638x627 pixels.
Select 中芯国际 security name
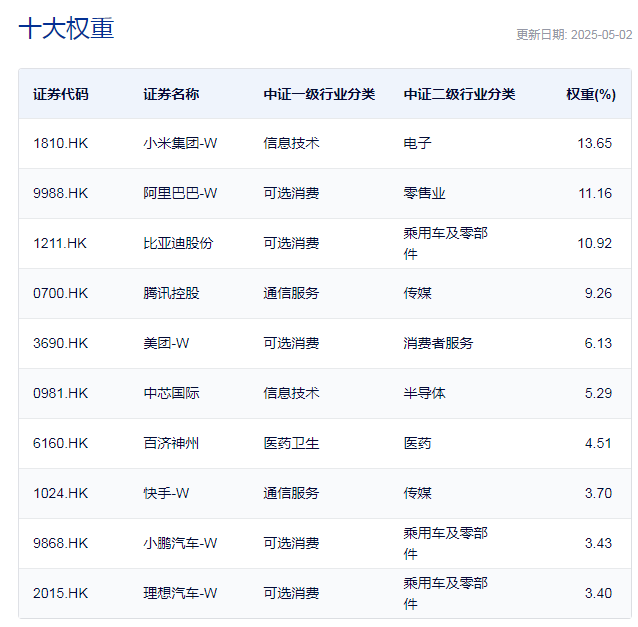[x=171, y=393]
